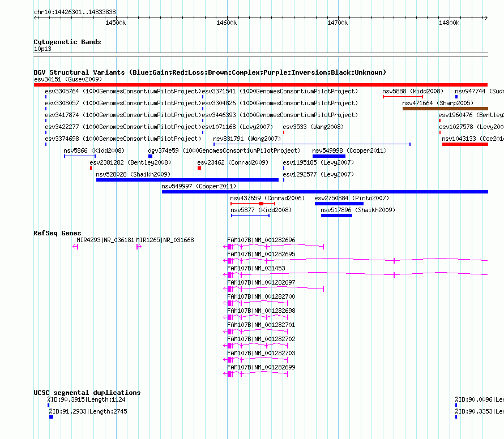Open the nsv437659 (Conrad2006) label

[267, 198]
